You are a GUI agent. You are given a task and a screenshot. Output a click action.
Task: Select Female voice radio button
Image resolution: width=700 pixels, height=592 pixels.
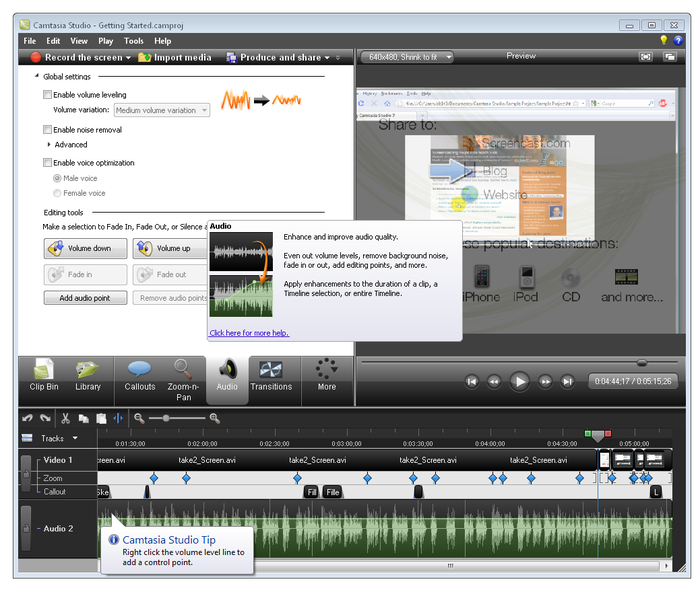pyautogui.click(x=57, y=193)
